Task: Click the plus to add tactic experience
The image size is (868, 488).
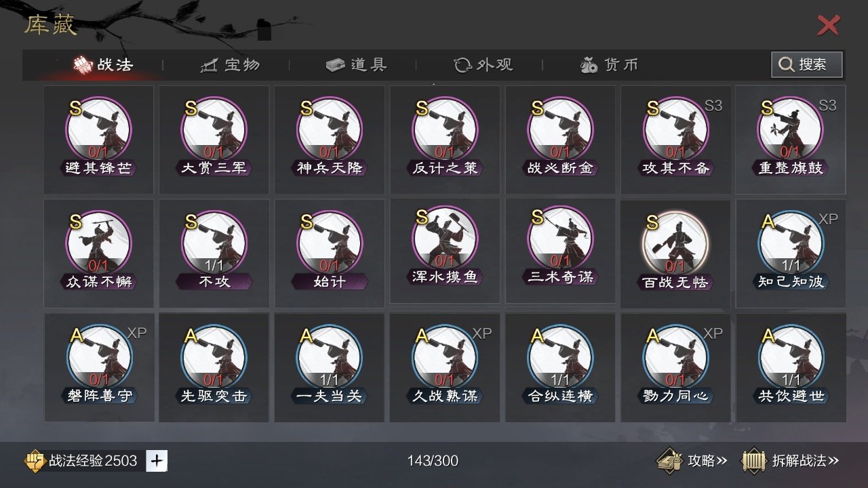Action: click(157, 461)
